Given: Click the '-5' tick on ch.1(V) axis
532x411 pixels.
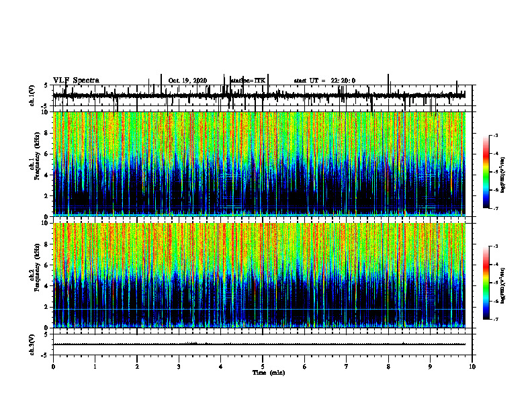Looking at the screenshot, I should (x=46, y=106).
